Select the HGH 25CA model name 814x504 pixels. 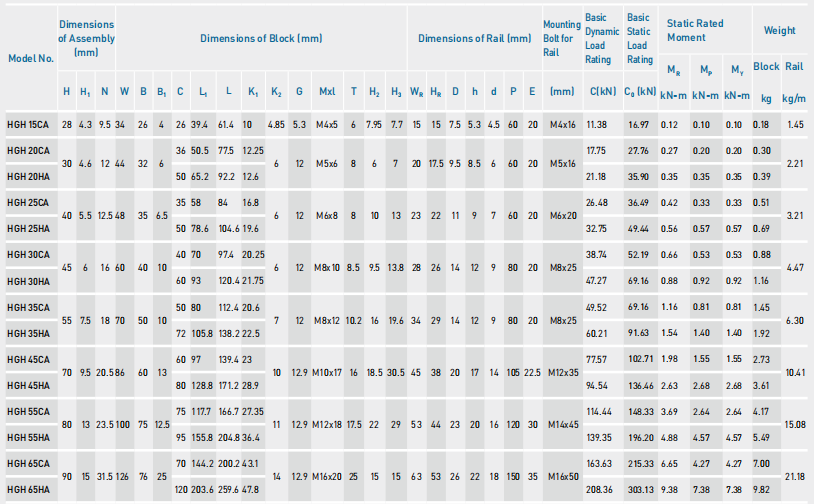27,202
